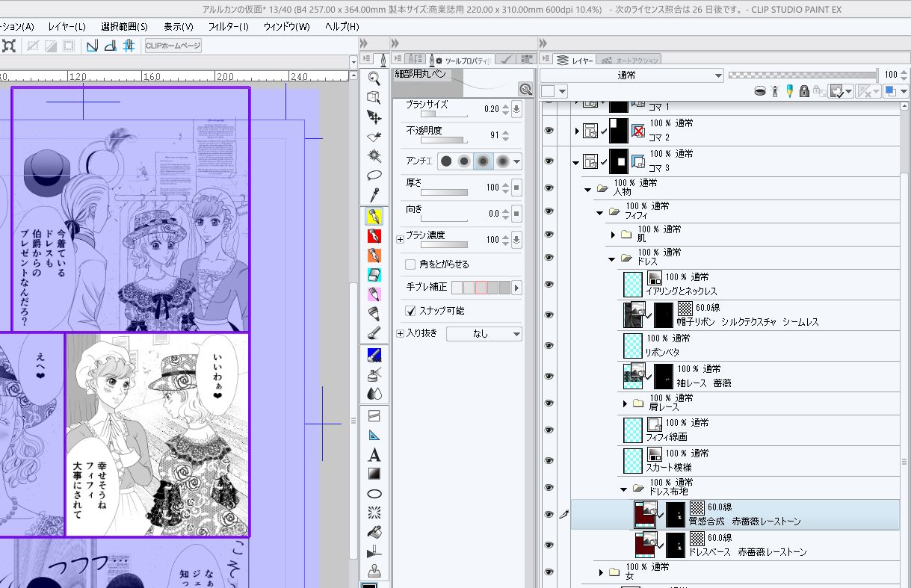
Task: Open the blend mode 通常 dropdown
Action: pyautogui.click(x=631, y=75)
